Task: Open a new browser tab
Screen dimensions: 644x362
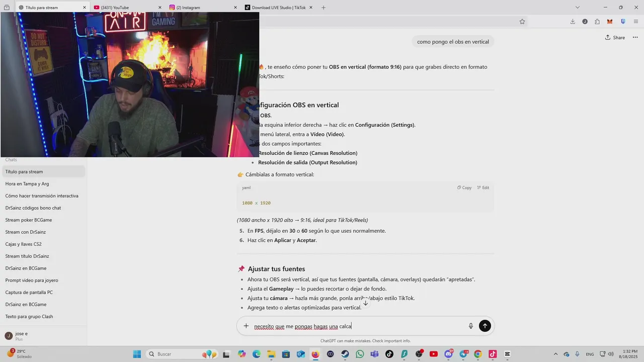Action: [323, 8]
